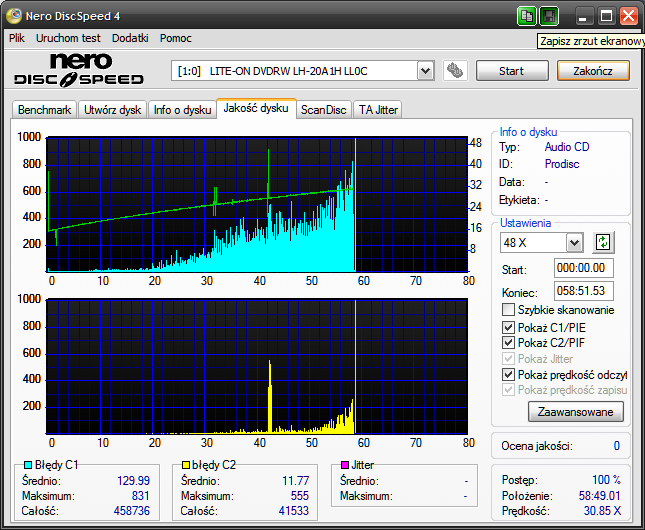The width and height of the screenshot is (645, 530).
Task: Click the Nero Disc Speed logo
Action: [79, 70]
